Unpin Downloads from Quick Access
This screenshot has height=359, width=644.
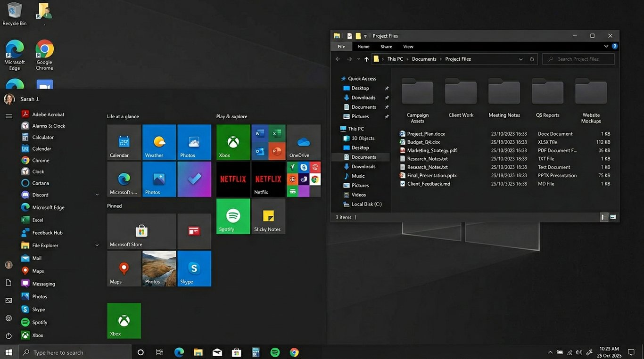[x=386, y=98]
